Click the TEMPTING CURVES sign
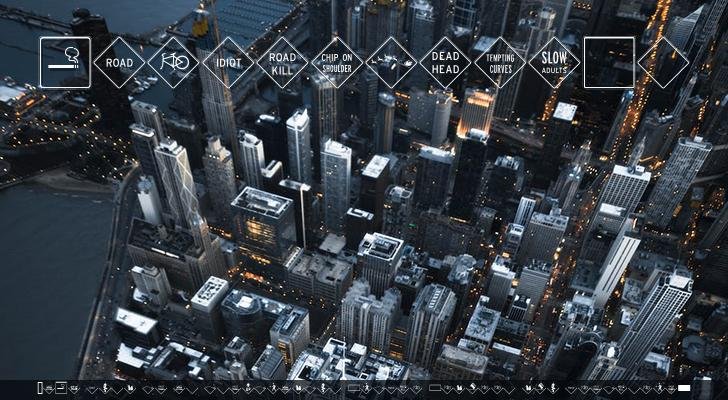Image resolution: width=728 pixels, height=400 pixels. pos(499,62)
